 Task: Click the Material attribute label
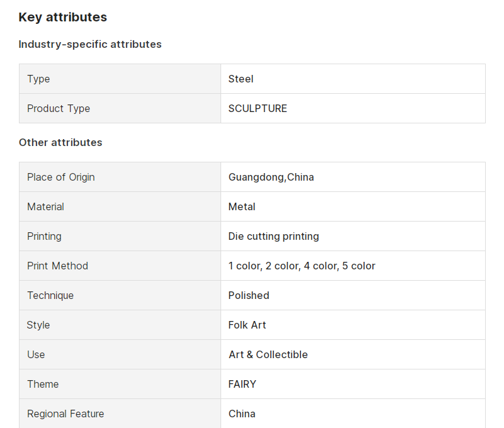click(x=45, y=207)
